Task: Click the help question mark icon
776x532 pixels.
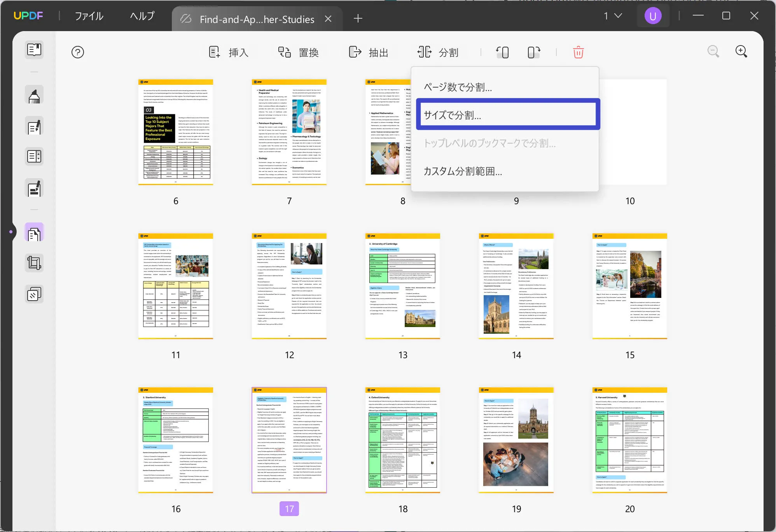Action: tap(78, 52)
